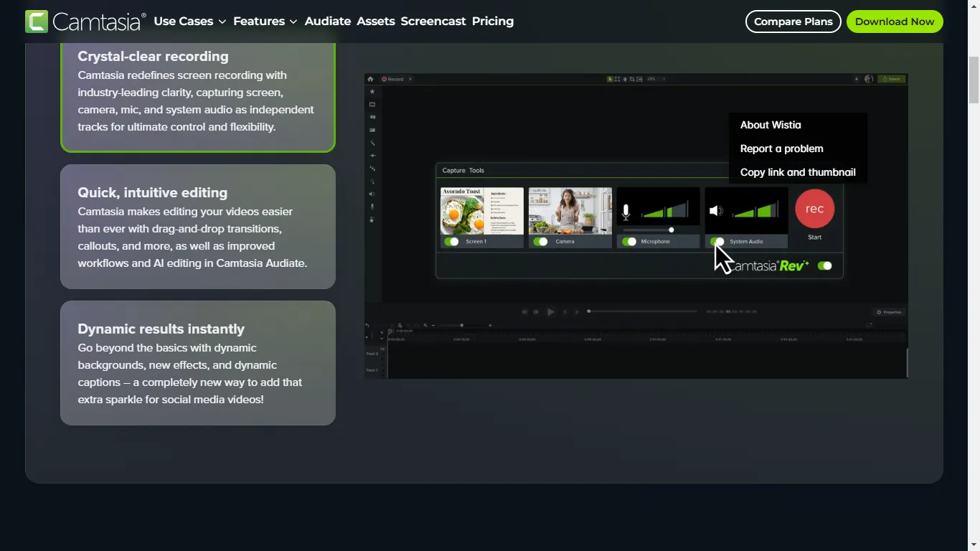Click the Camtasia logo in the header
The image size is (980, 551).
(x=85, y=22)
